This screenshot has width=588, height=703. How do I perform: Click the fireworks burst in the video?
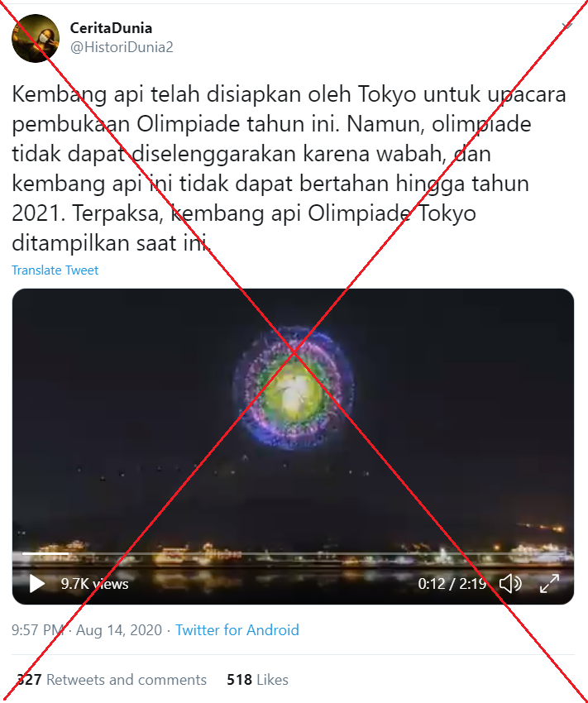[294, 387]
